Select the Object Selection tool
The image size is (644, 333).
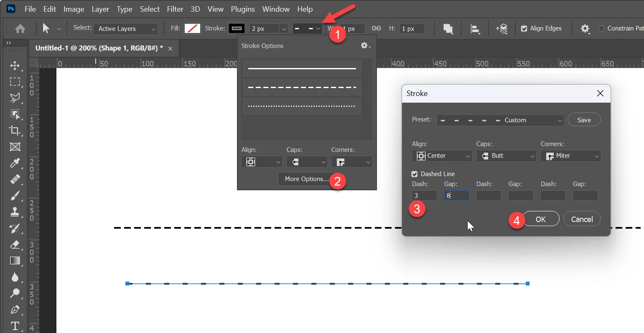pos(15,114)
